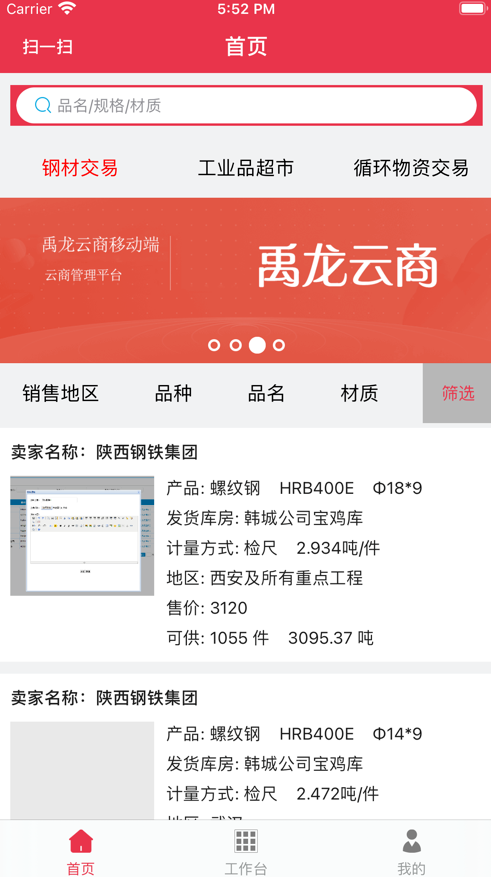Go to fourth banner page dot
This screenshot has height=877, width=491.
click(x=278, y=345)
